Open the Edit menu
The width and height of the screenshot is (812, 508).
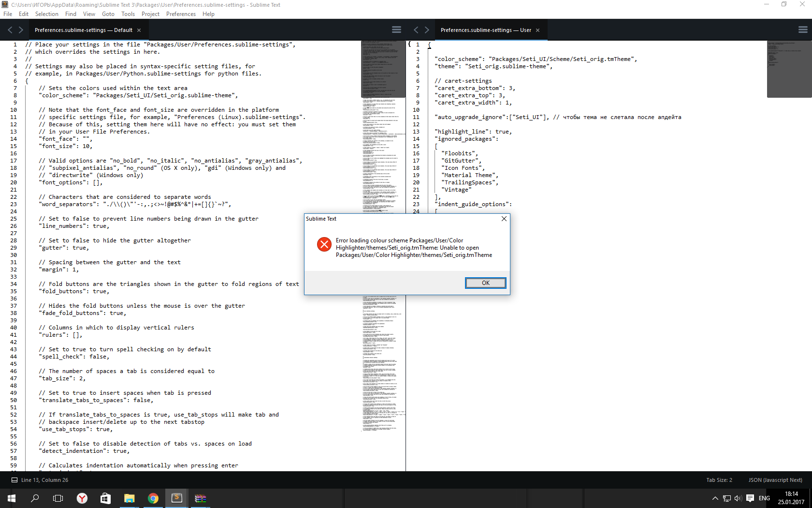click(x=24, y=14)
